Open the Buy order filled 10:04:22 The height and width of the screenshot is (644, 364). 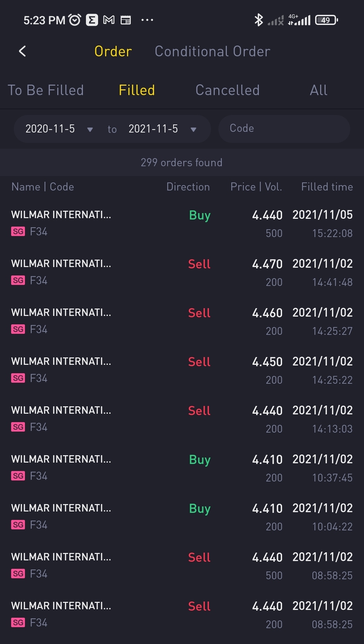(182, 517)
